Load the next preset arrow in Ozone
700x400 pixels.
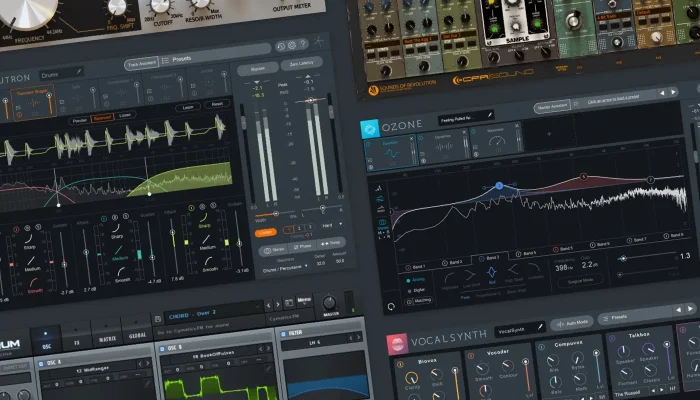[673, 92]
